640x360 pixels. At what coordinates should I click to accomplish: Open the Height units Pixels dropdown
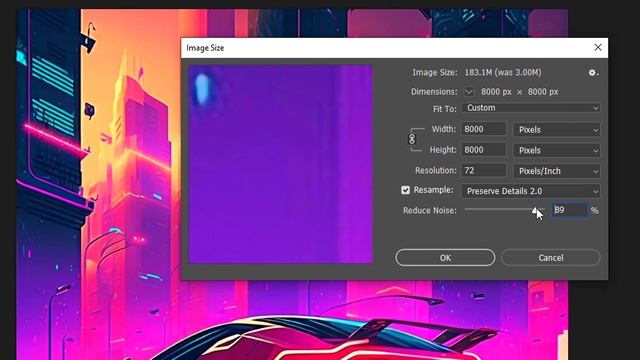pyautogui.click(x=557, y=150)
